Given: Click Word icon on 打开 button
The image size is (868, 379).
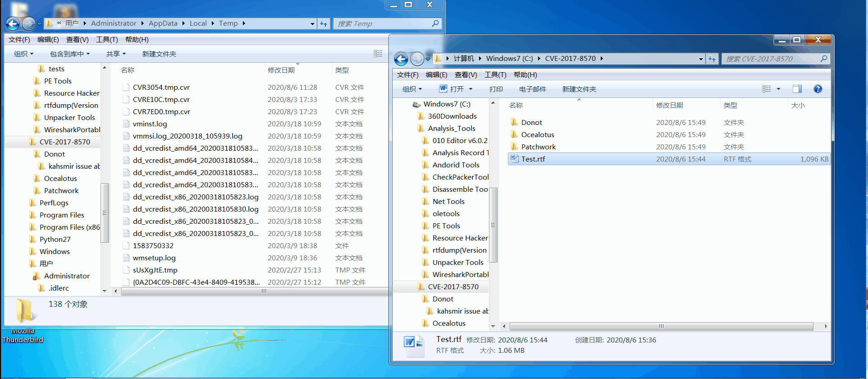Looking at the screenshot, I should (443, 88).
